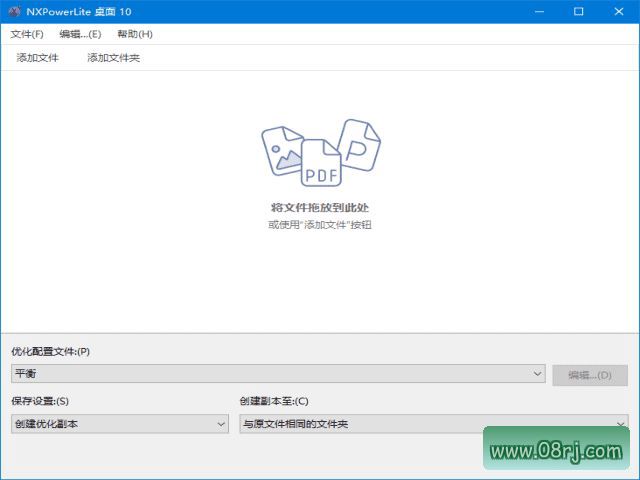
Task: Click the image file icon in drop area
Action: click(x=282, y=151)
